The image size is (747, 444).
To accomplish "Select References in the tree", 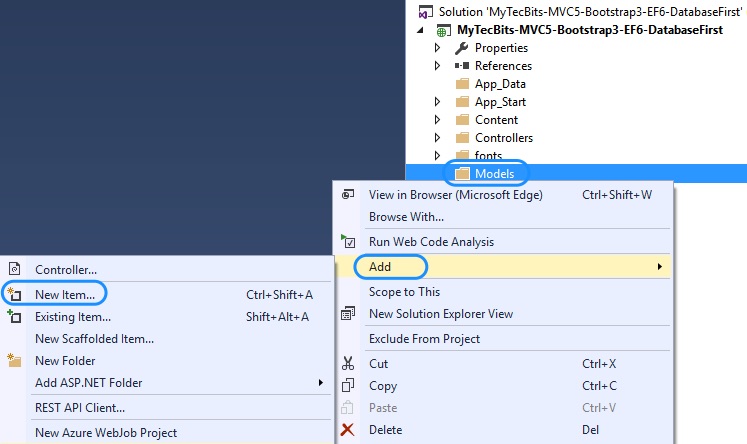I will [503, 66].
